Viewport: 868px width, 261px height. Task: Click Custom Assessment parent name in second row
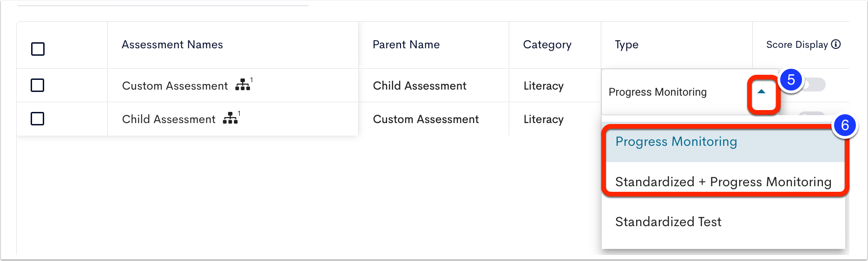click(426, 119)
